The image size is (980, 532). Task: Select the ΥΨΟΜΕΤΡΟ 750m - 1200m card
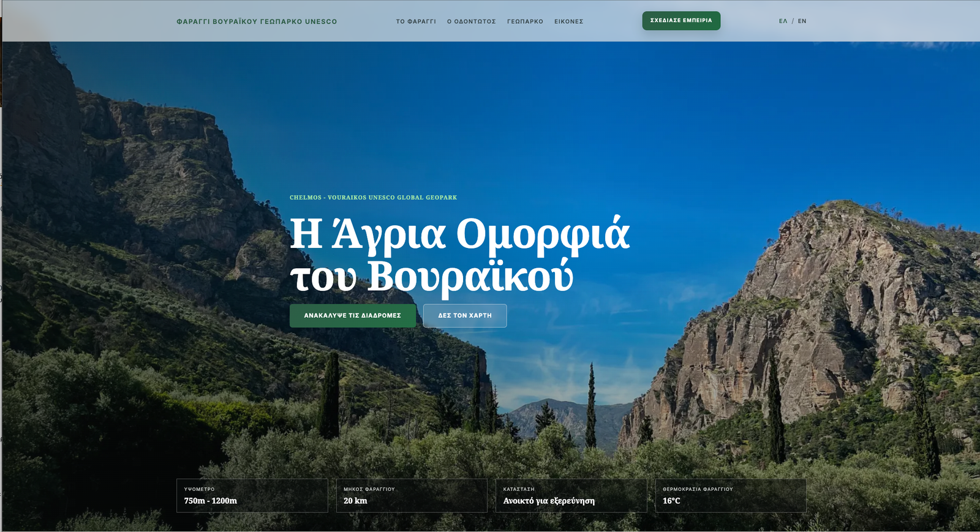tap(252, 495)
